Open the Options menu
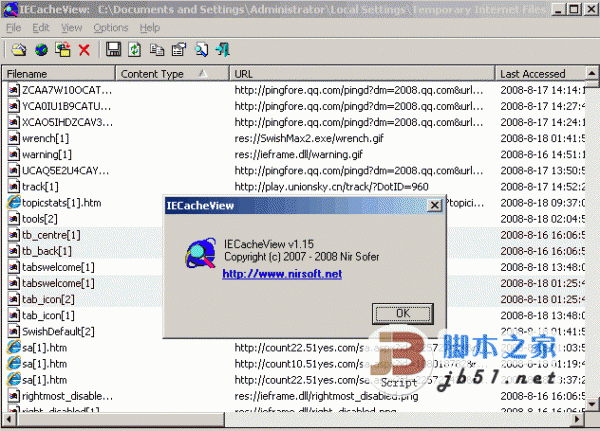 coord(111,28)
